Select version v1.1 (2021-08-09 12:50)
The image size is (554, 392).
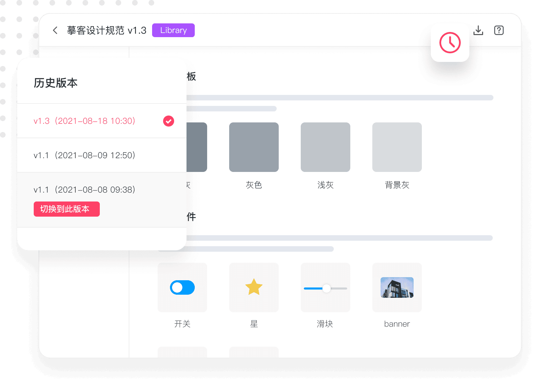click(x=84, y=155)
